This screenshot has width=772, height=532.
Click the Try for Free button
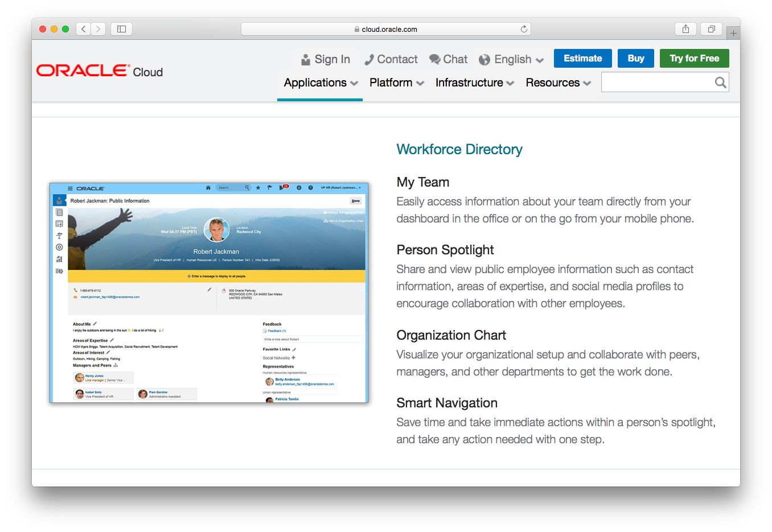[695, 58]
